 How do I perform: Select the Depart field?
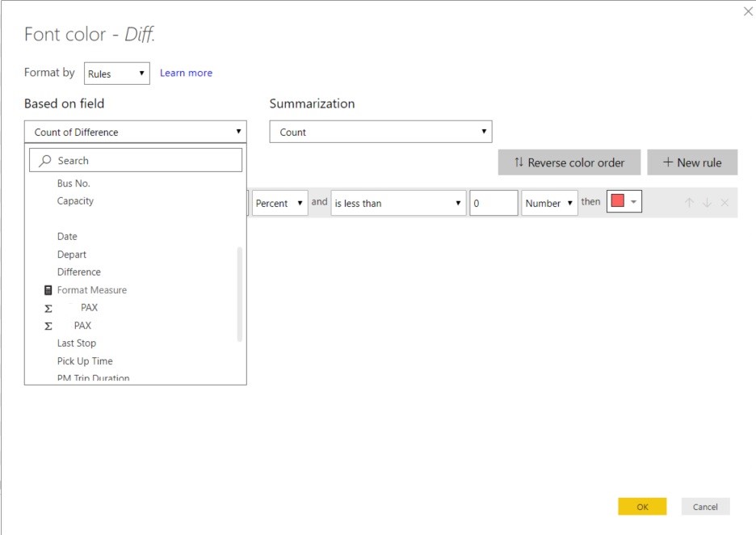(x=71, y=255)
